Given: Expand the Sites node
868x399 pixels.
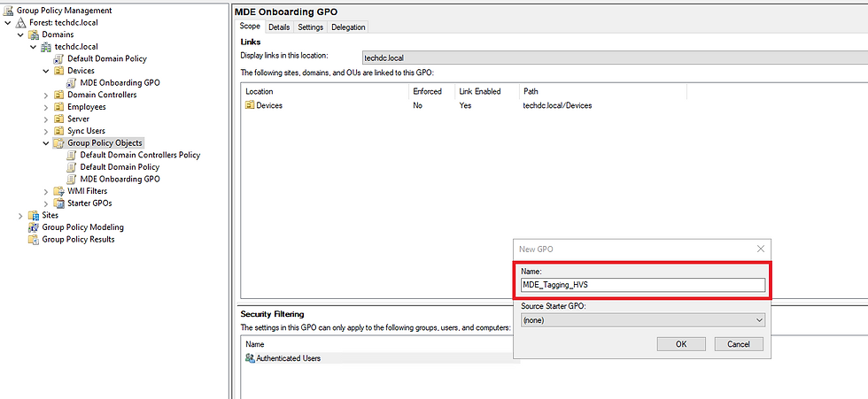Looking at the screenshot, I should [x=21, y=216].
